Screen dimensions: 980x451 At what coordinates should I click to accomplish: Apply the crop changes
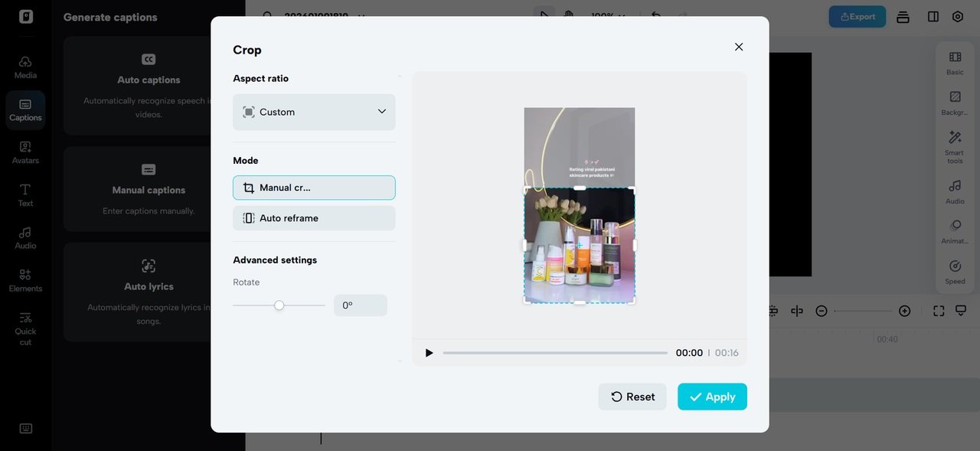point(712,397)
